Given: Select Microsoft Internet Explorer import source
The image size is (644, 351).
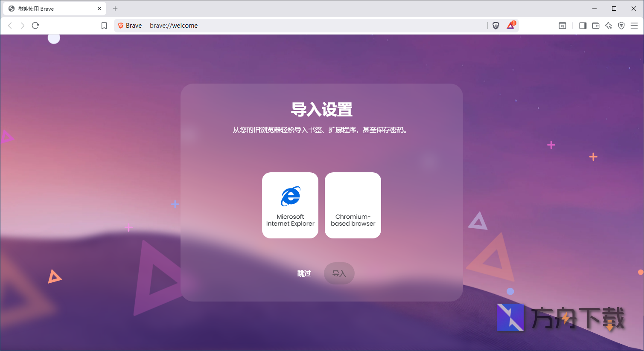Looking at the screenshot, I should (x=290, y=205).
